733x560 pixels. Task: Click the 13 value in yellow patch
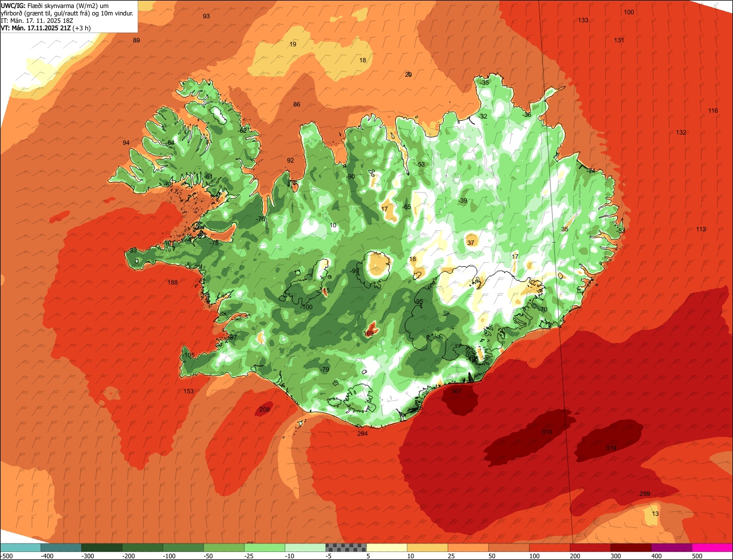(x=655, y=514)
